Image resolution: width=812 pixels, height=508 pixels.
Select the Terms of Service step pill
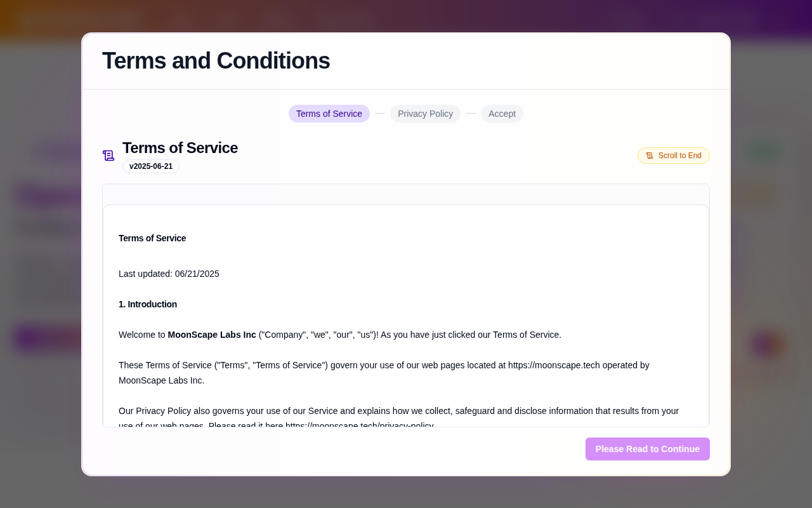coord(329,114)
